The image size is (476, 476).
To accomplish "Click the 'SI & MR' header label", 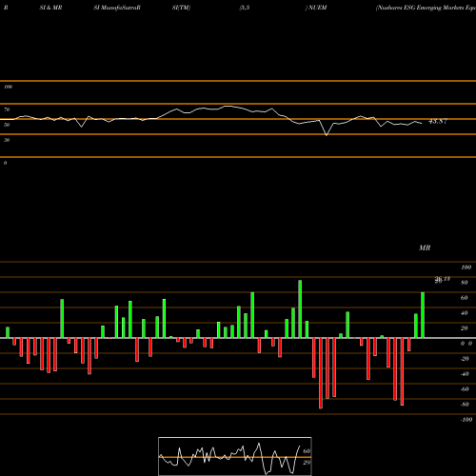I will click(50, 8).
